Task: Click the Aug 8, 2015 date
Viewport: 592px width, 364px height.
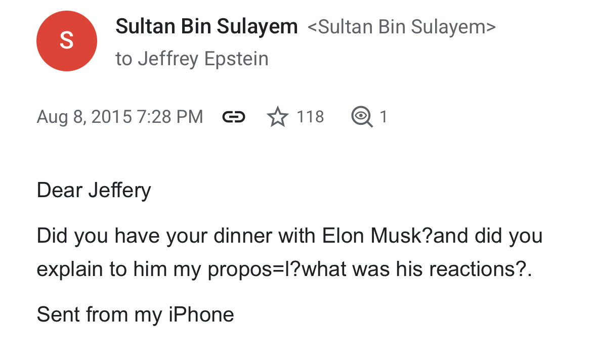Action: (x=82, y=117)
